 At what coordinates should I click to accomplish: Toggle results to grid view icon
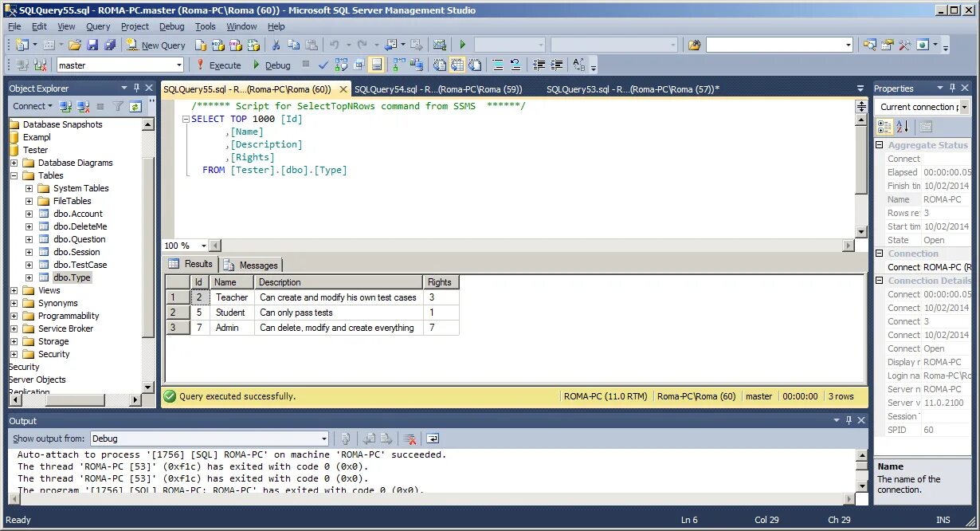pos(457,65)
